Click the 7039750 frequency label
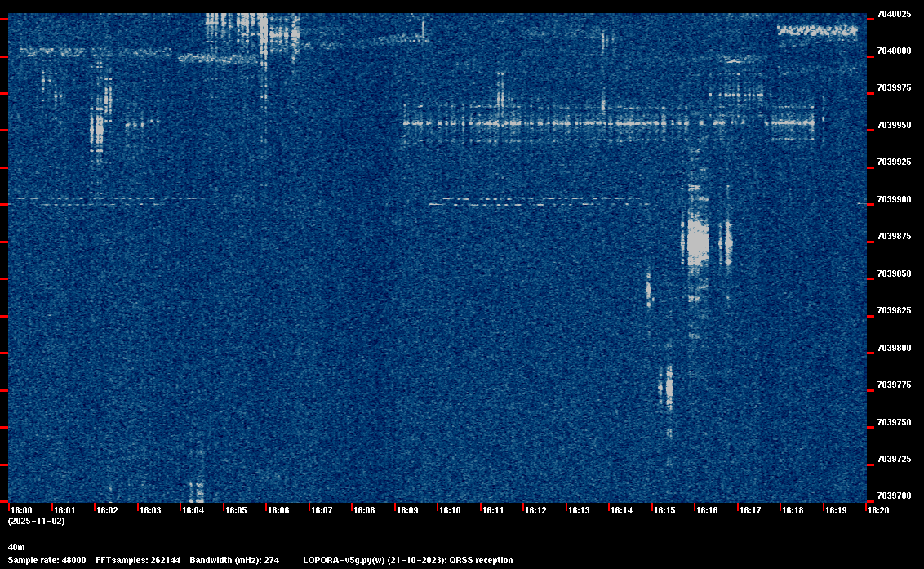Image resolution: width=924 pixels, height=569 pixels. tap(894, 422)
